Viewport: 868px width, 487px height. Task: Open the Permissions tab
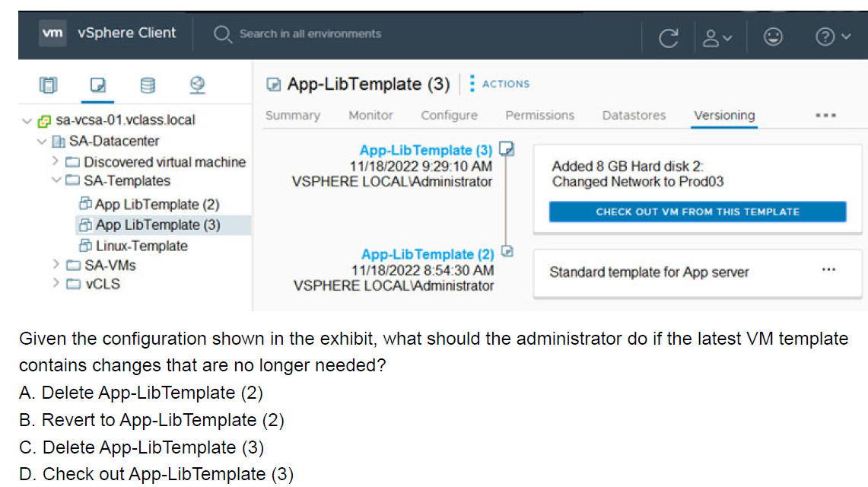539,116
